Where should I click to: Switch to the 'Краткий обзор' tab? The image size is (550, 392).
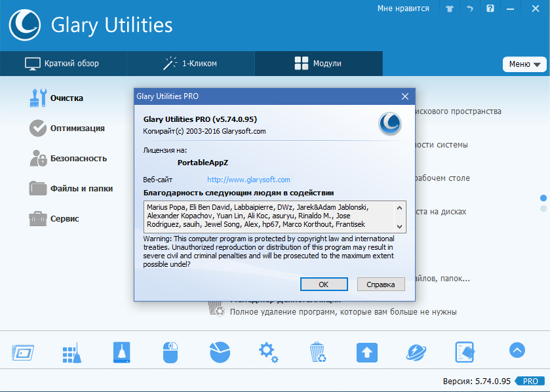(63, 64)
